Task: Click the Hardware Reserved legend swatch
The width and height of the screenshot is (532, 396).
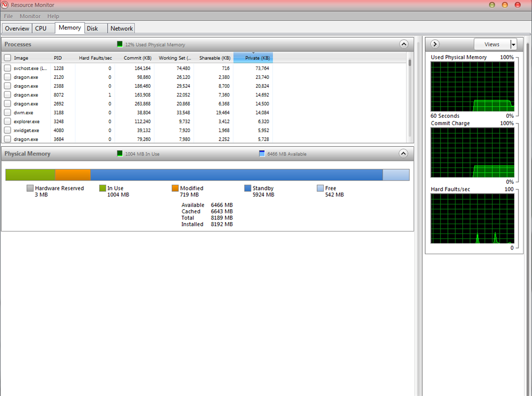Action: 30,188
